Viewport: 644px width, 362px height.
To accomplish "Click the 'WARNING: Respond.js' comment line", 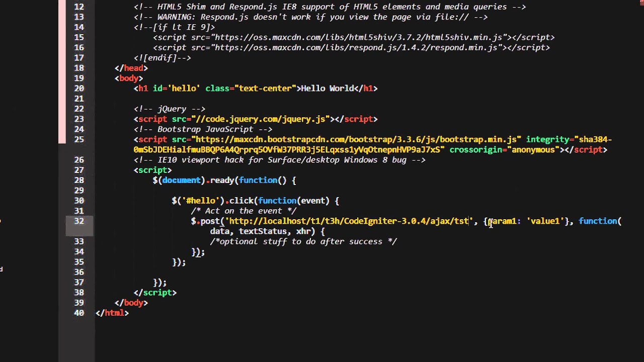I will point(311,17).
